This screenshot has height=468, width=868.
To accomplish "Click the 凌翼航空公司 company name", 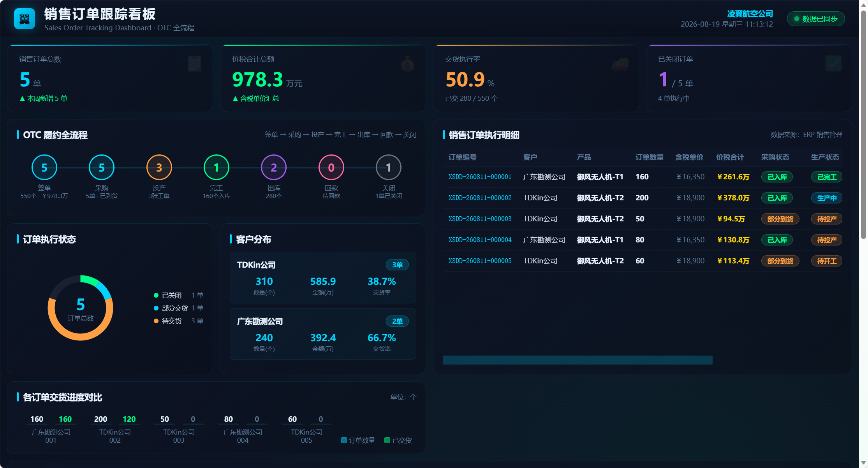I will point(750,14).
